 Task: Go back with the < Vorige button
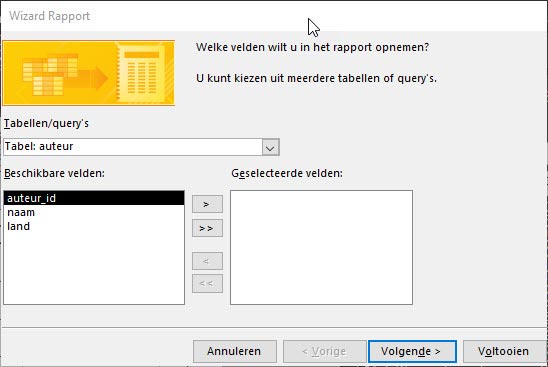click(325, 351)
